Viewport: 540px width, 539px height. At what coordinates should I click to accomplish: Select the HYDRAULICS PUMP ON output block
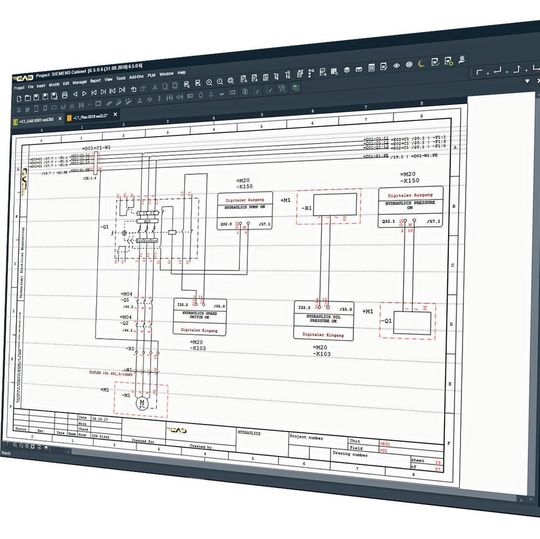tap(245, 211)
